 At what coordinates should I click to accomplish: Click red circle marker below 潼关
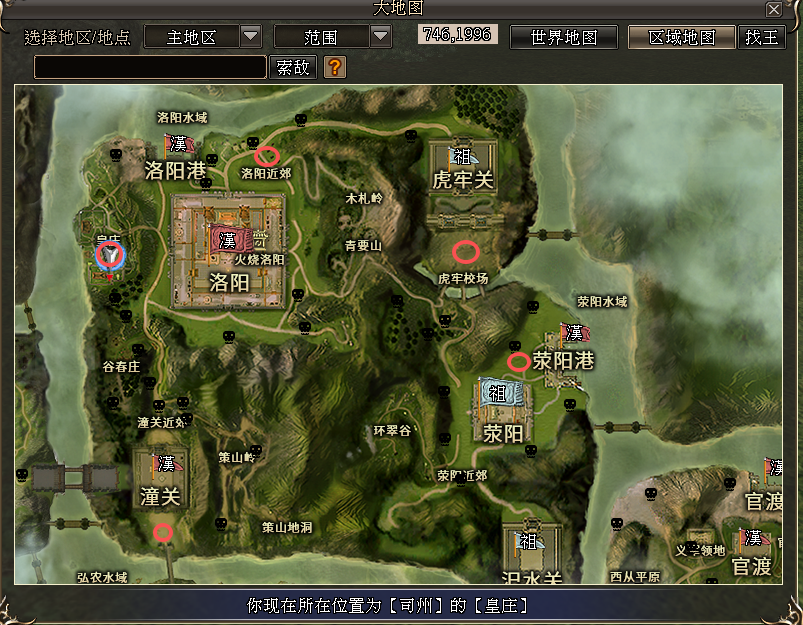163,533
